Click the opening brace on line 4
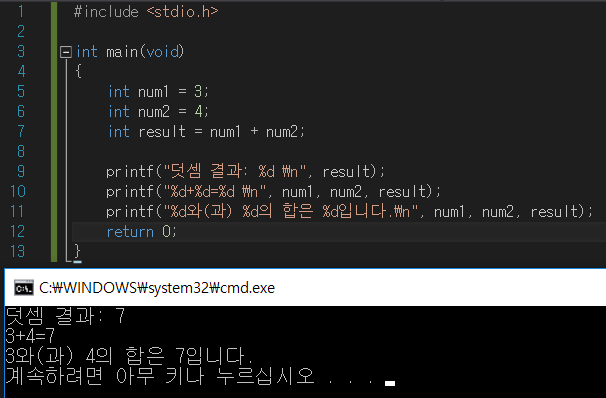 pos(79,72)
